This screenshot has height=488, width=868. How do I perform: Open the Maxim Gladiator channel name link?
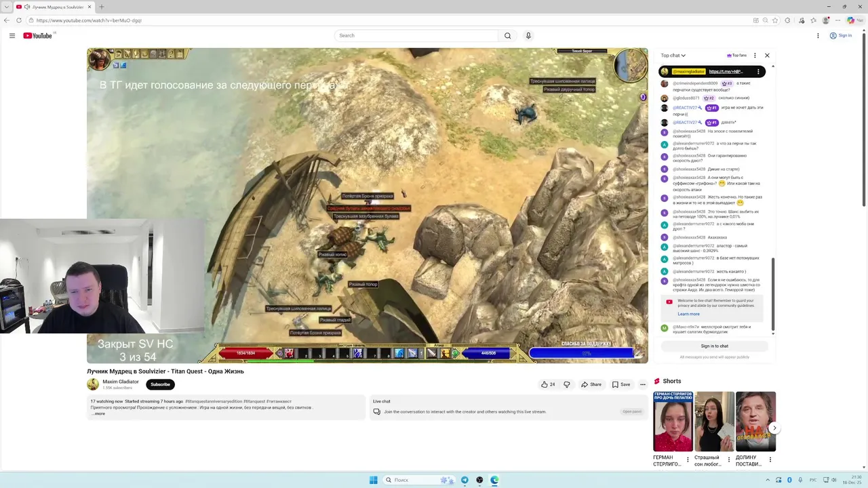pos(121,382)
